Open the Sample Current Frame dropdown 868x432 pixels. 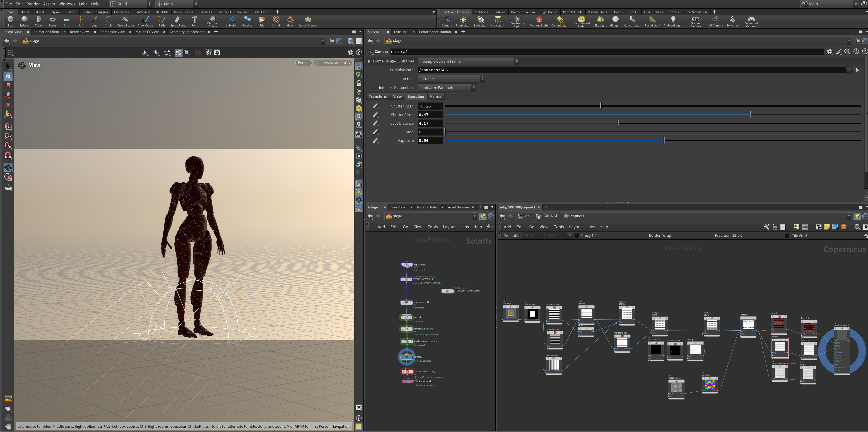click(x=468, y=61)
